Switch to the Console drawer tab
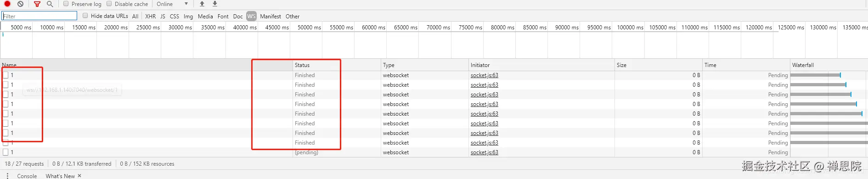The height and width of the screenshot is (179, 868). (27, 176)
